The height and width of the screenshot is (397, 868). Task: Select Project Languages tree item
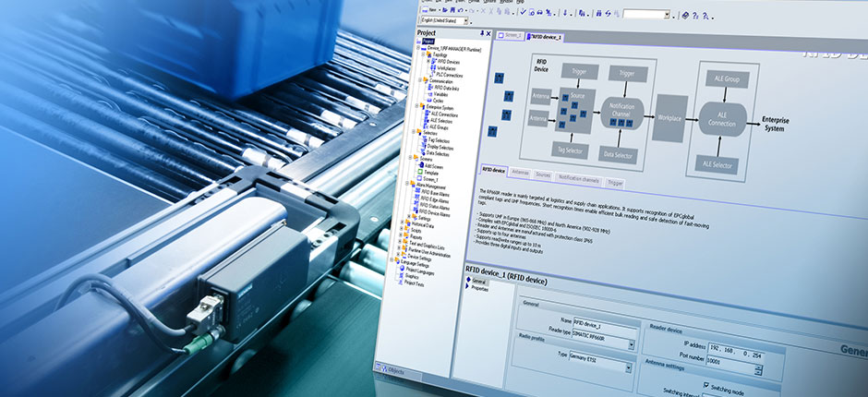[419, 271]
